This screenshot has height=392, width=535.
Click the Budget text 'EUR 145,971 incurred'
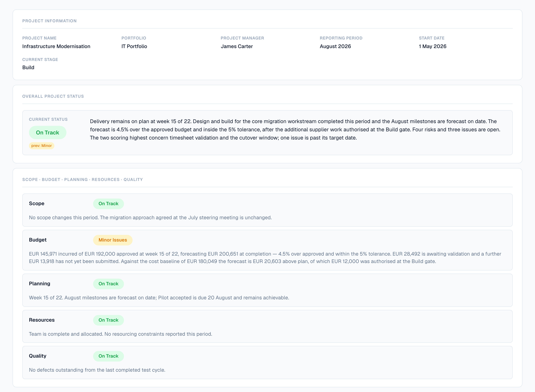[x=265, y=258]
